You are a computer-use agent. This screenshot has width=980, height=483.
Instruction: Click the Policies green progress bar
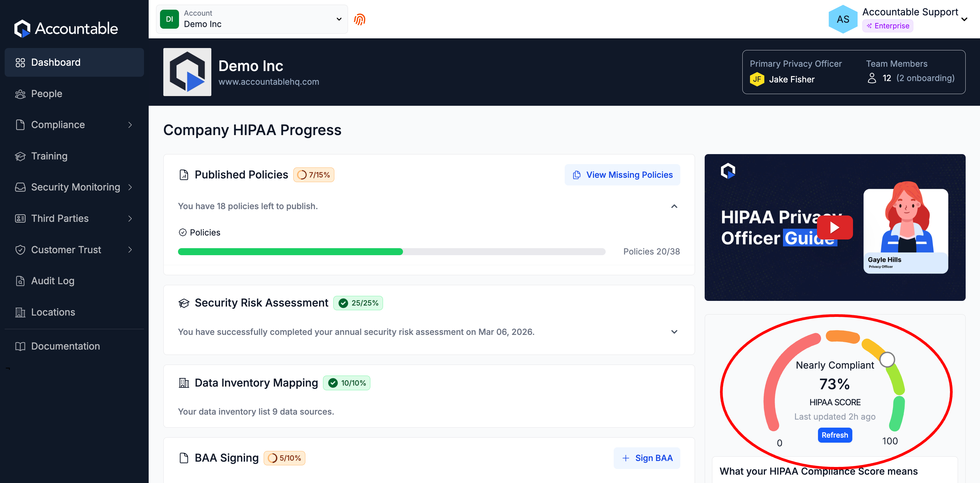coord(290,252)
